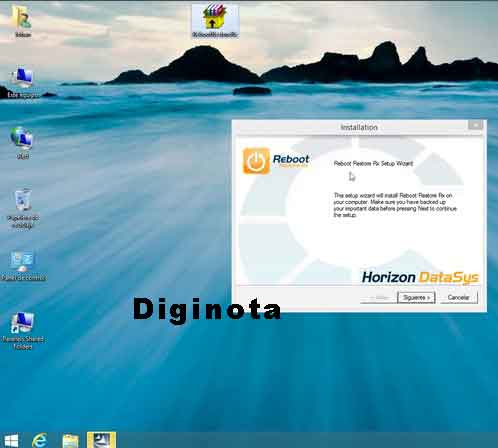Select the WinRAR archive icon on the desktop
Viewport: 498px width, 448px height.
tap(215, 20)
